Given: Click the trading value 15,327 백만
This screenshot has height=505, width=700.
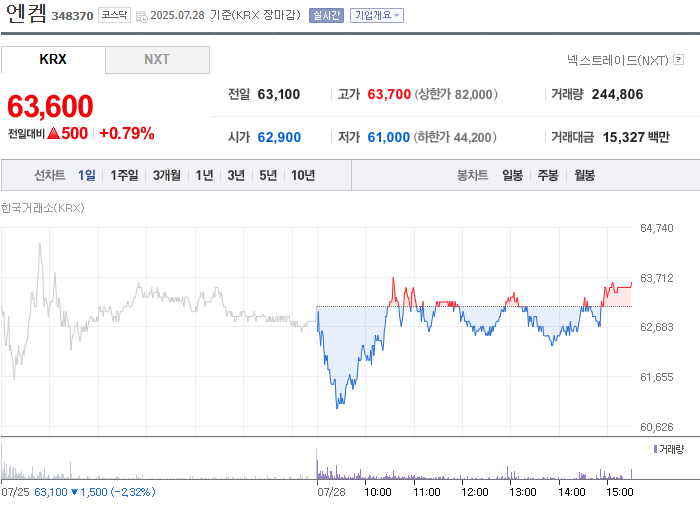Looking at the screenshot, I should pos(636,137).
